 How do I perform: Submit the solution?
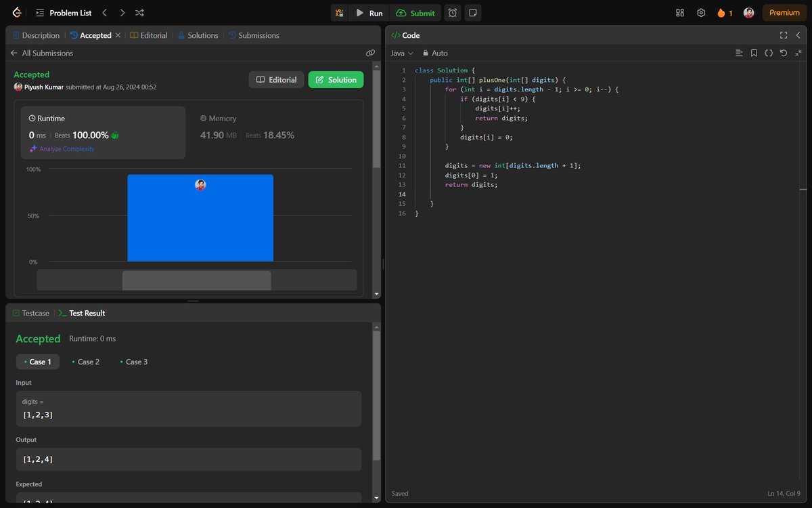(415, 13)
